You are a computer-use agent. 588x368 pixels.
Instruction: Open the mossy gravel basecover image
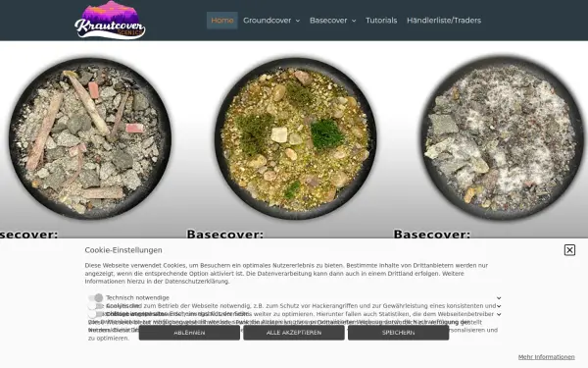(x=296, y=138)
